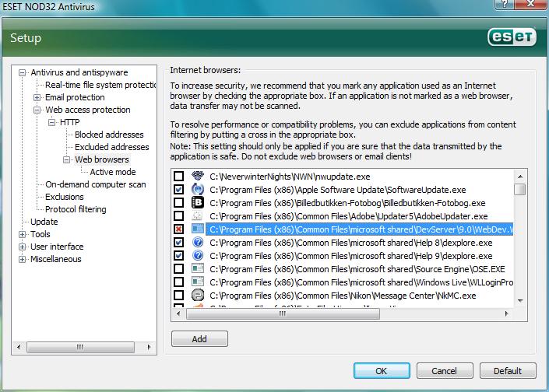Uncheck the Help 8 dexplore.exe checkbox
The height and width of the screenshot is (392, 549).
pos(178,243)
